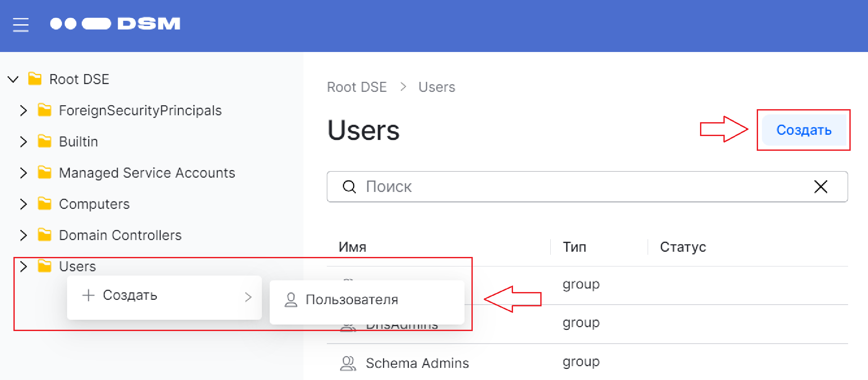
Task: Expand the Domain Controllers tree node
Action: [x=23, y=235]
